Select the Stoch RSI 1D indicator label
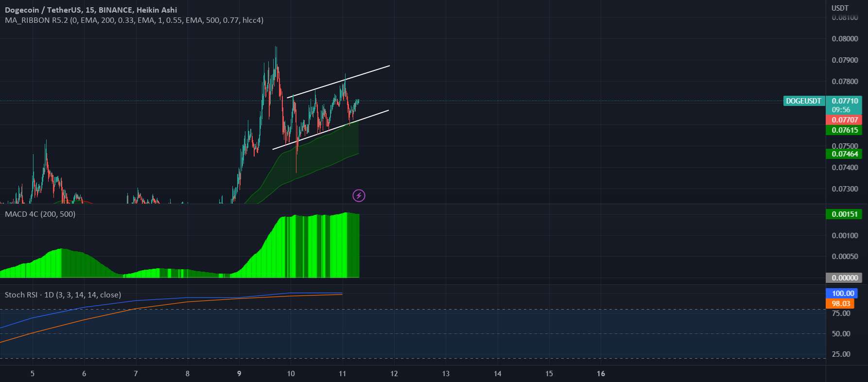The height and width of the screenshot is (382, 868). coord(63,295)
